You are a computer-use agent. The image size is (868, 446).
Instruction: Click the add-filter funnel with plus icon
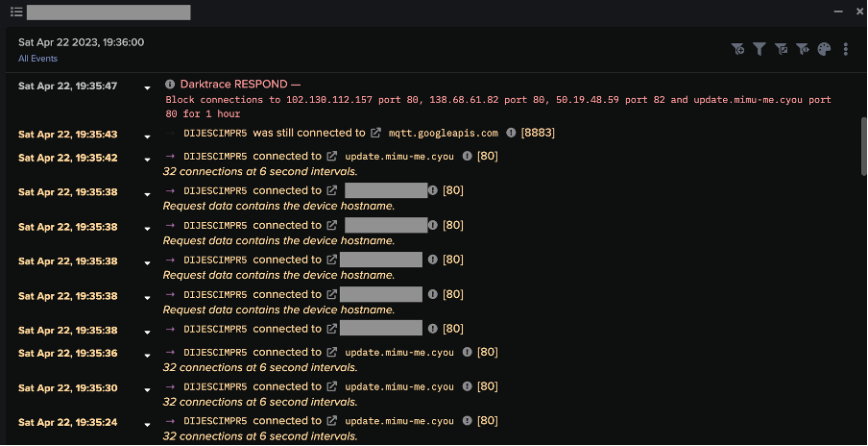(738, 49)
